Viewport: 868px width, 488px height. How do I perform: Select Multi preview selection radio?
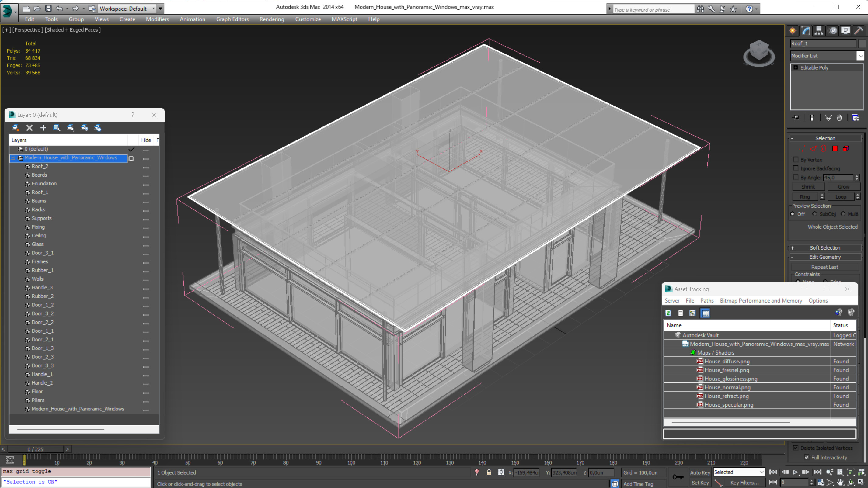(843, 214)
